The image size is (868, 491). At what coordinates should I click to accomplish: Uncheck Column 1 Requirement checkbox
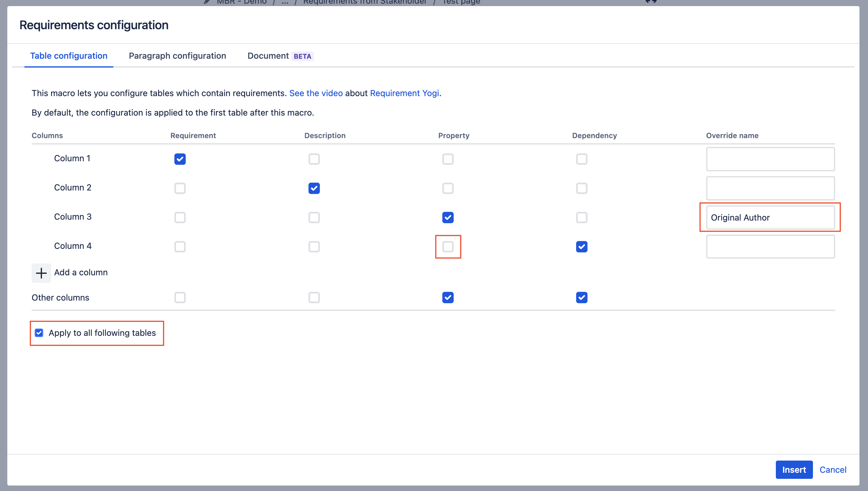[180, 159]
